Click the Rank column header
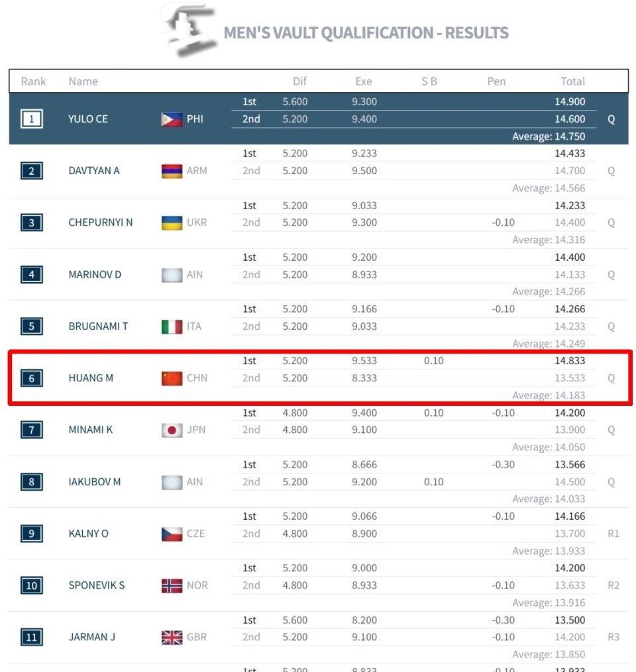 (34, 81)
